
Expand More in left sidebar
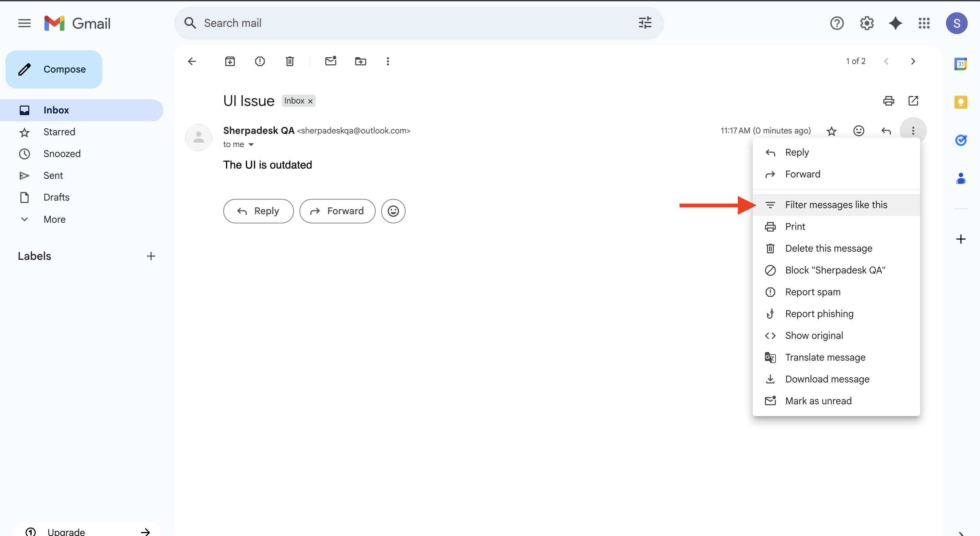coord(54,219)
